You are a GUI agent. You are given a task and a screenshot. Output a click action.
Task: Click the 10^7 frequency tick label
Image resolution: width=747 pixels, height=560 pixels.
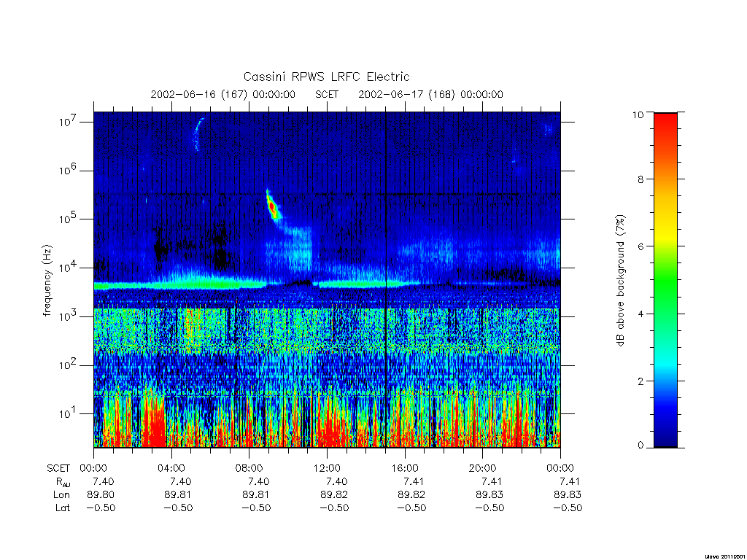click(69, 122)
